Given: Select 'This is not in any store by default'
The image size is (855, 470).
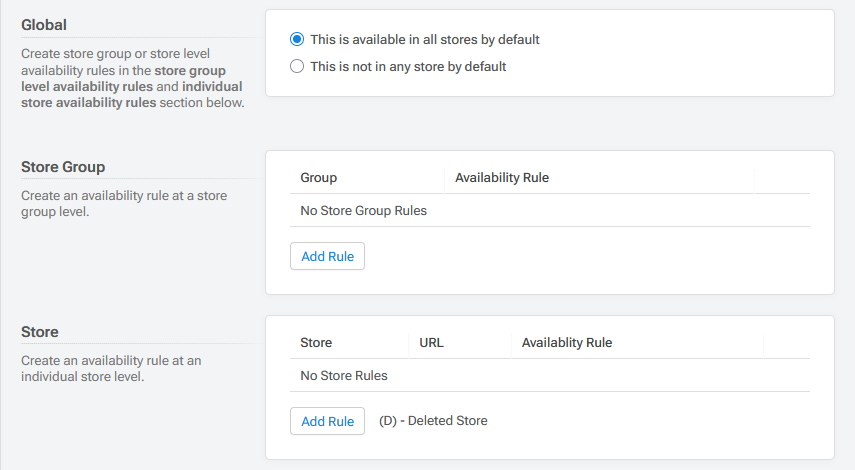Looking at the screenshot, I should coord(297,67).
